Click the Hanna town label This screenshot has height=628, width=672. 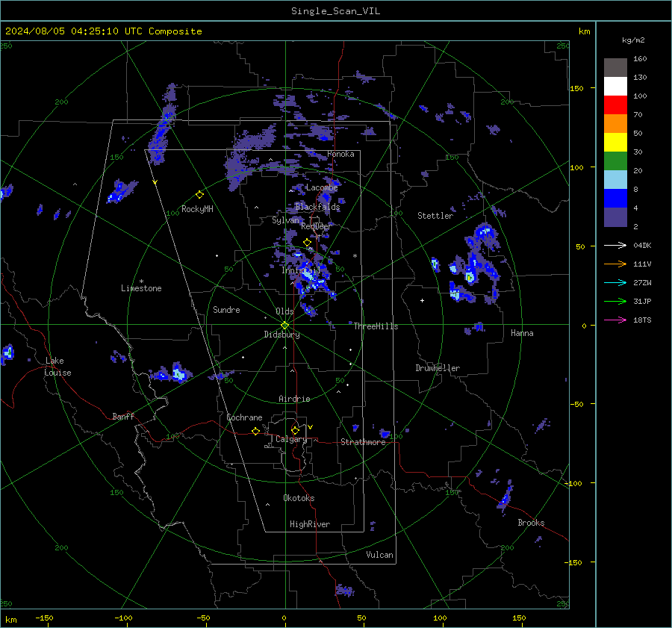coord(522,333)
